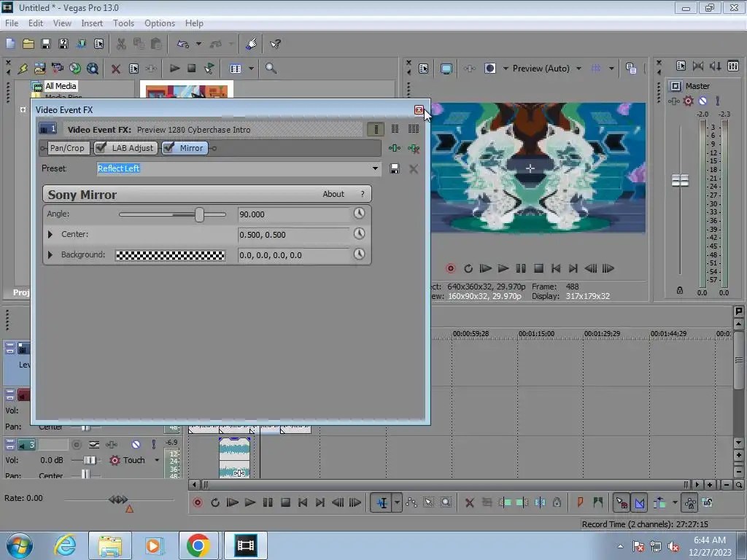Click the Undo arrow icon
The width and height of the screenshot is (747, 560).
(183, 44)
